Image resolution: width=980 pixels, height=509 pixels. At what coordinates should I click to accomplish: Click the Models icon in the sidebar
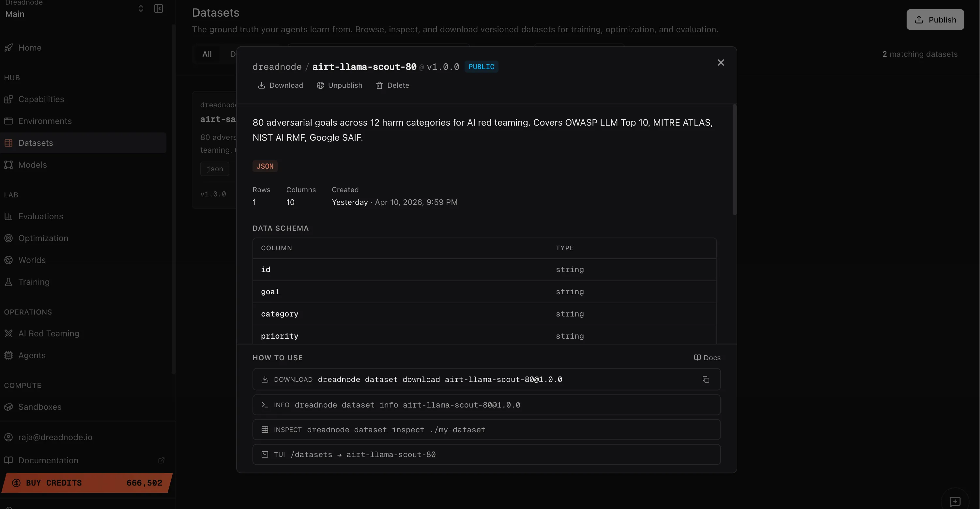(8, 164)
